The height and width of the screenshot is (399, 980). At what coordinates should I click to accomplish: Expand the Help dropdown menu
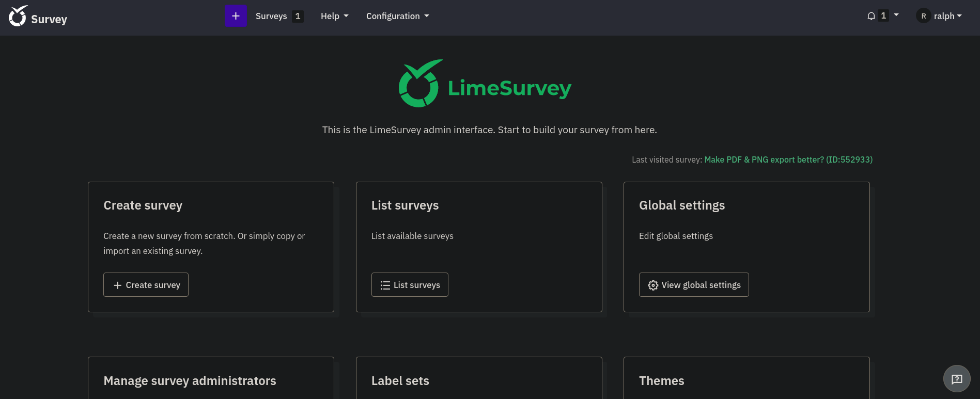click(x=334, y=16)
